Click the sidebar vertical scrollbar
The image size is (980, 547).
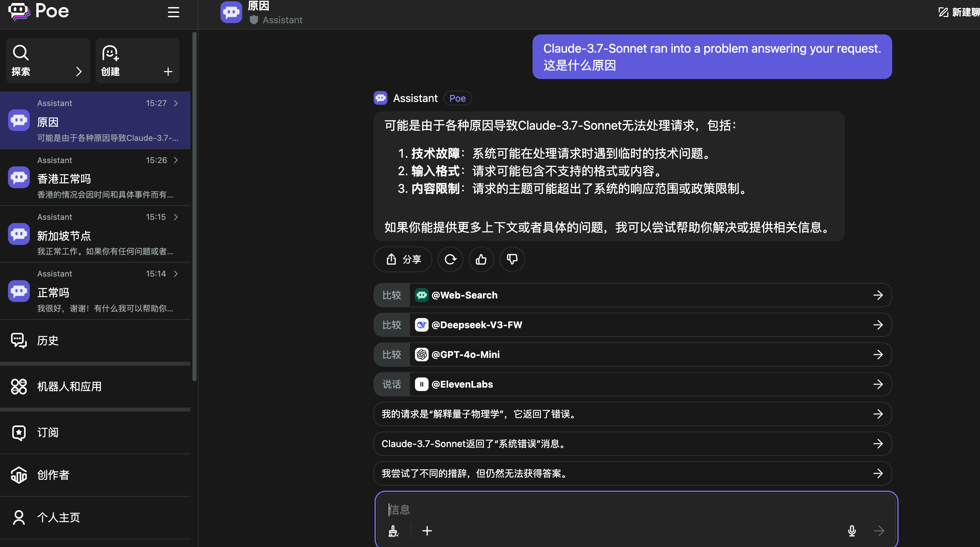click(x=195, y=205)
